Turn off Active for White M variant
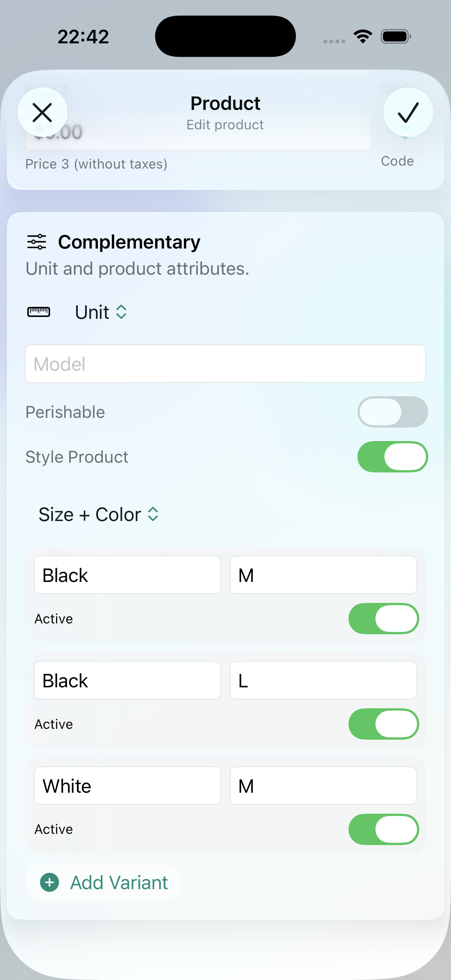The width and height of the screenshot is (451, 980). (384, 829)
